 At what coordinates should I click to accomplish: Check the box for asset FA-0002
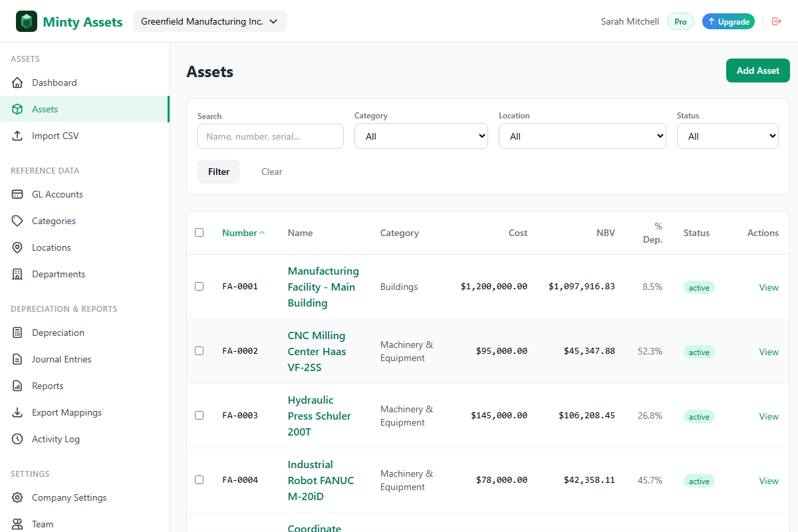coord(199,351)
